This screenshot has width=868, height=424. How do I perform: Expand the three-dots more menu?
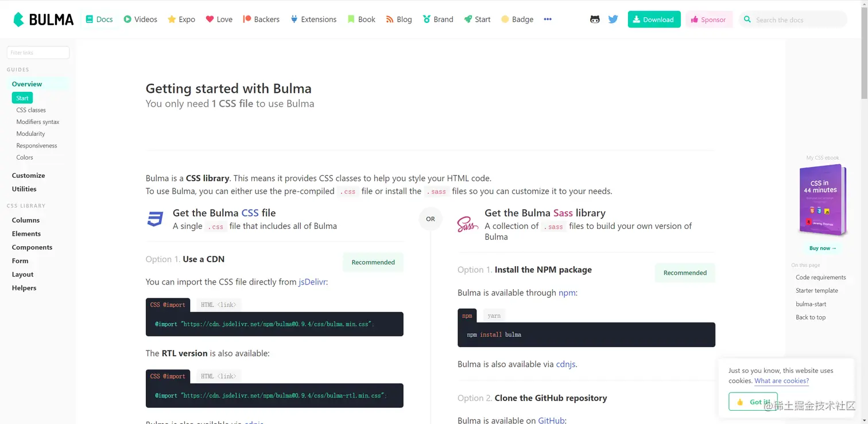548,20
